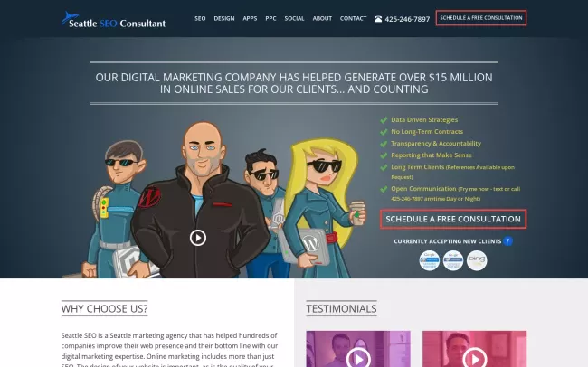The image size is (588, 367).
Task: Open the SOCIAL navigation link
Action: pos(294,18)
